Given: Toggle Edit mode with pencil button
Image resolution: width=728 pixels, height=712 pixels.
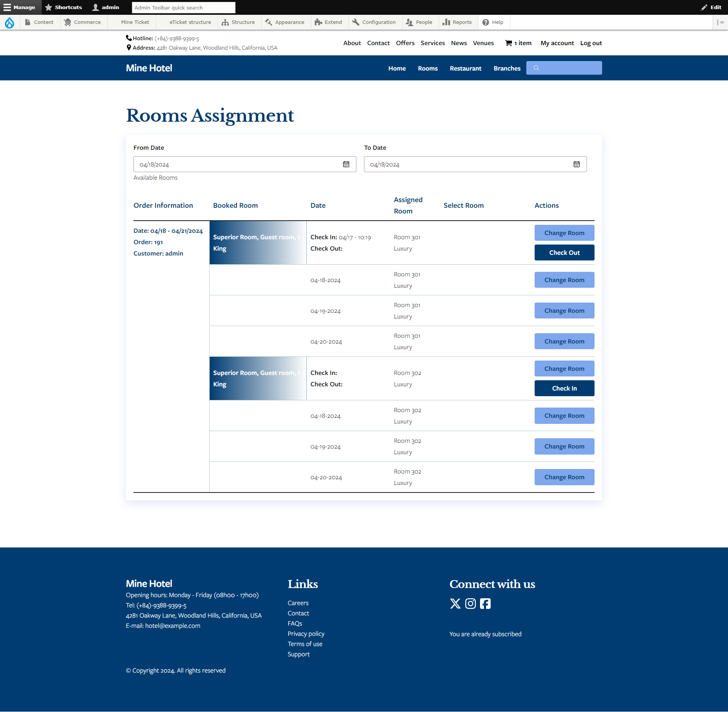Looking at the screenshot, I should coord(711,7).
